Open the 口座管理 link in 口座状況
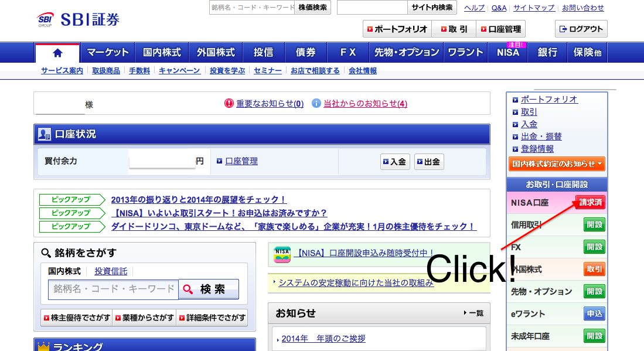 (x=241, y=161)
